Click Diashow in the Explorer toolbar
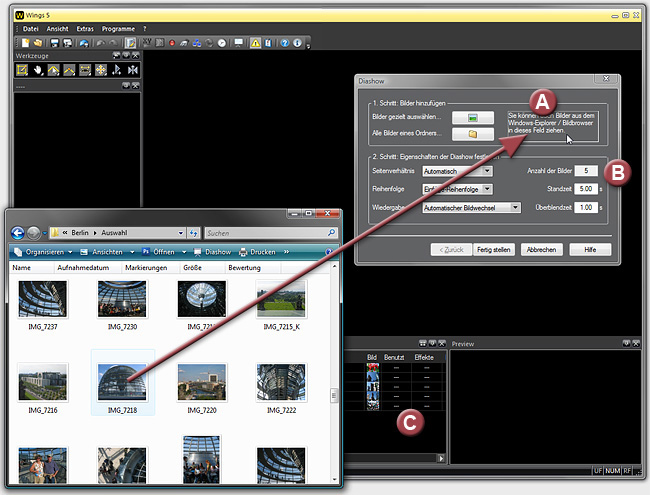This screenshot has height=495, width=650. coord(213,252)
